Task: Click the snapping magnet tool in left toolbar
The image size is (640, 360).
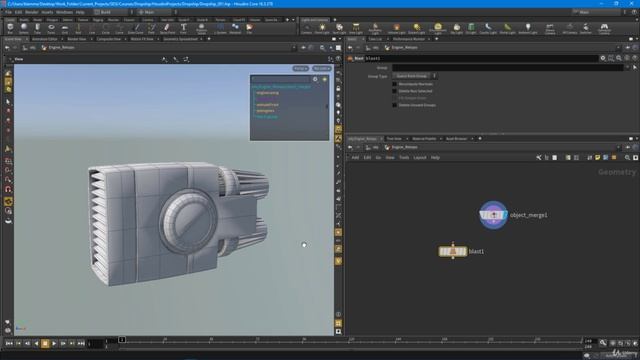Action: 8,189
